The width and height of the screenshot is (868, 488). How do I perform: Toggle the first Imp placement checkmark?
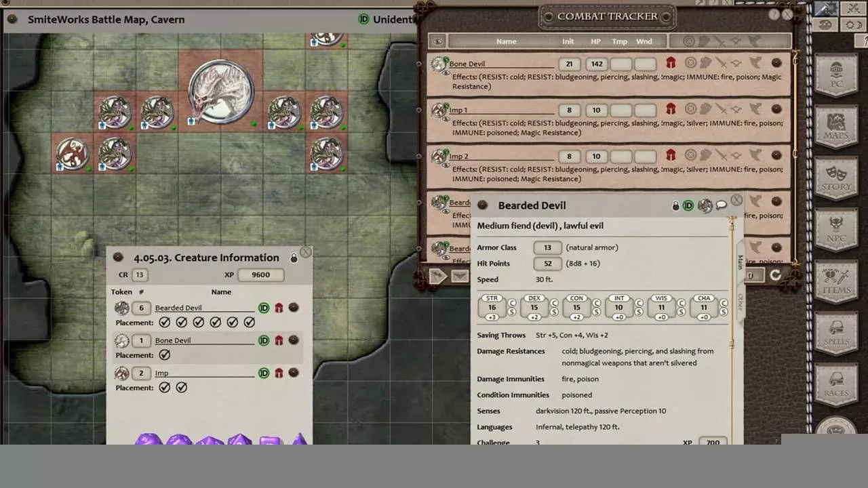click(x=165, y=388)
